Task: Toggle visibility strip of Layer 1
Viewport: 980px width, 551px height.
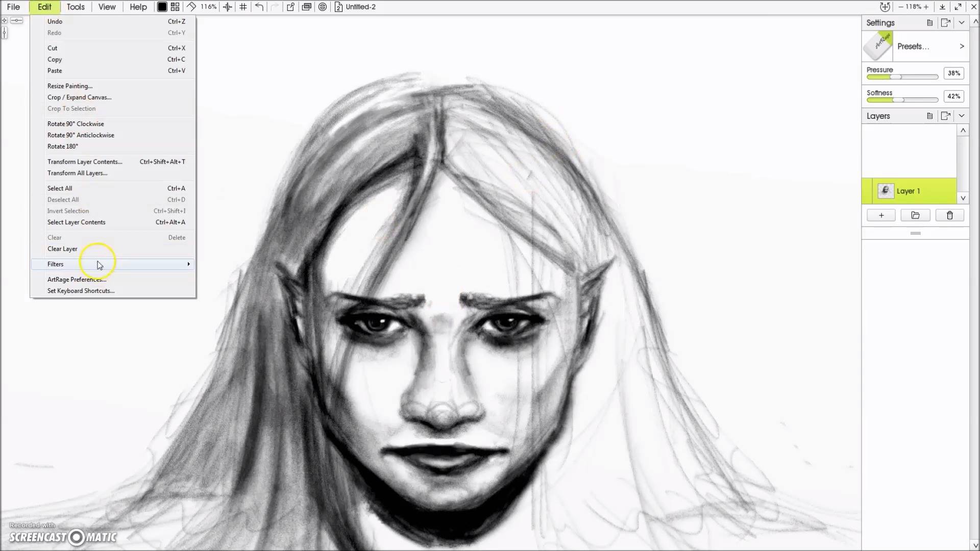Action: [x=867, y=191]
